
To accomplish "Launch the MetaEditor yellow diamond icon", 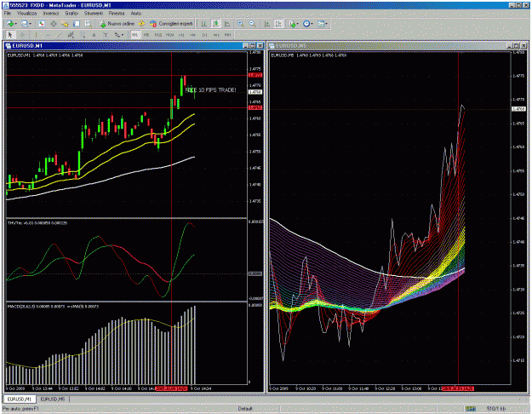I will click(141, 24).
